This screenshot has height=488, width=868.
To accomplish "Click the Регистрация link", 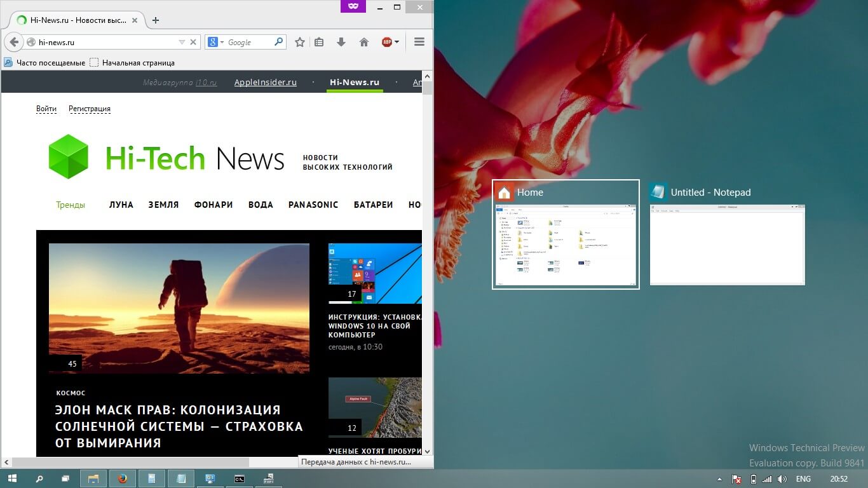I will point(90,109).
